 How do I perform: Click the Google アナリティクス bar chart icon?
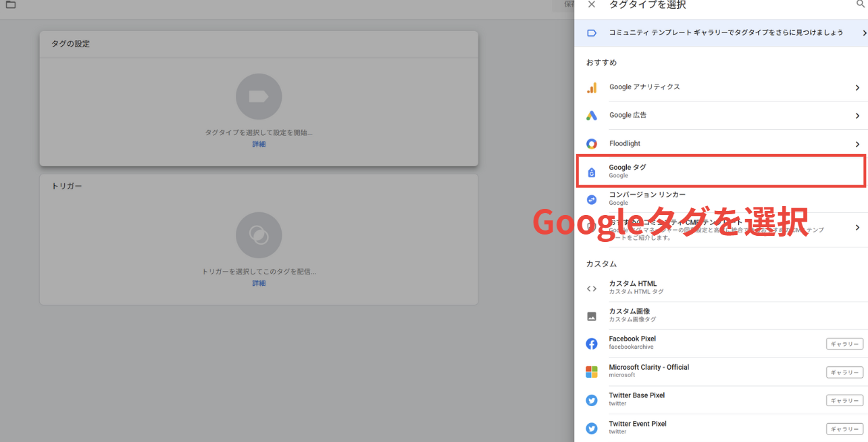point(592,88)
